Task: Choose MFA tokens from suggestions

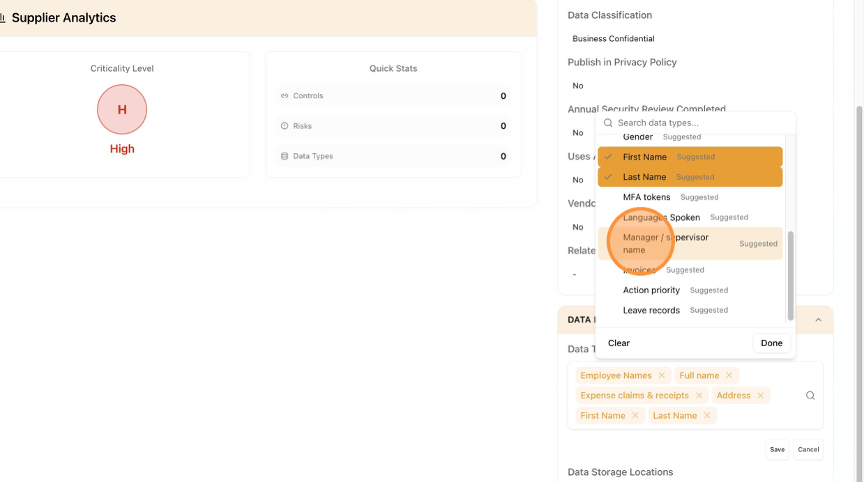Action: pyautogui.click(x=647, y=197)
